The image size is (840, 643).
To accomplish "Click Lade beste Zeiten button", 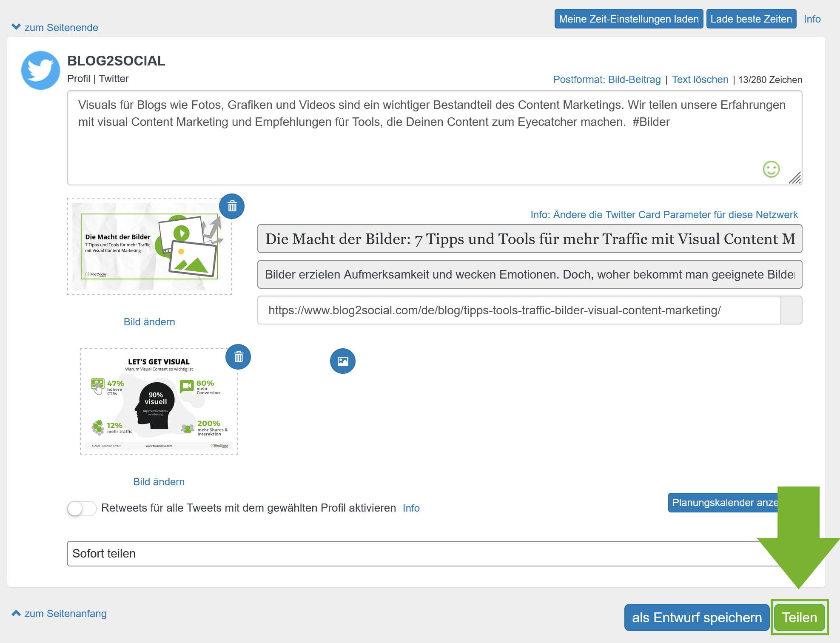I will (x=751, y=19).
